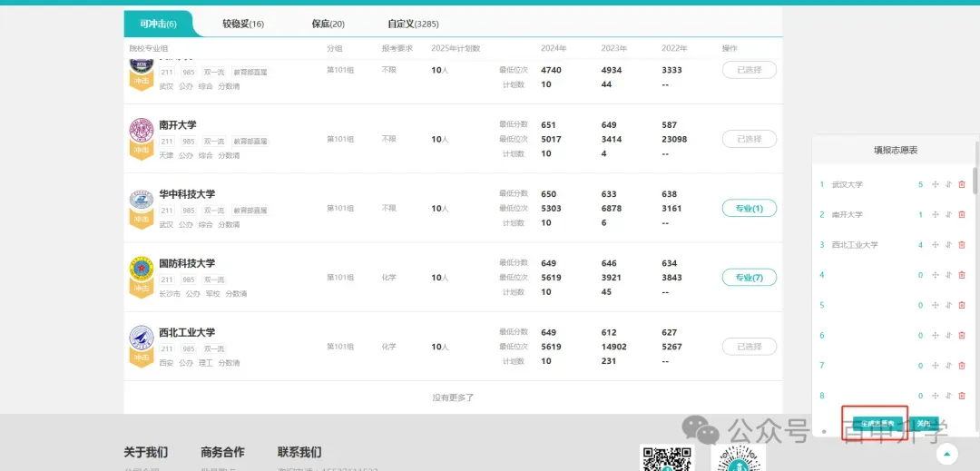Click the reorder arrows icon in row 7

click(x=948, y=366)
